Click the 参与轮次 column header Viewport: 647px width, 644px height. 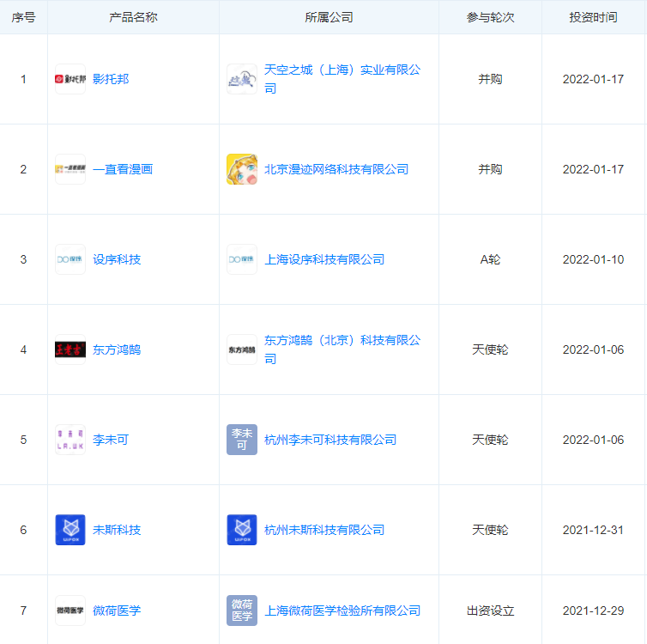(490, 17)
